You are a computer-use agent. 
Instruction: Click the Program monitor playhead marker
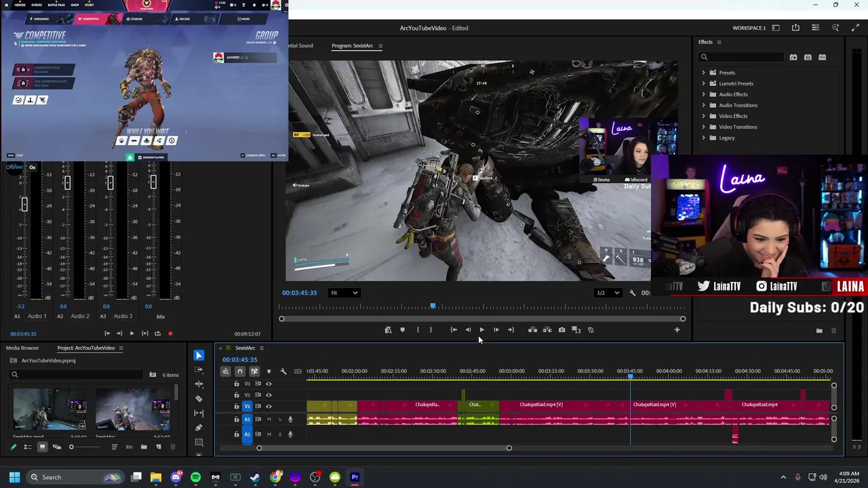tap(433, 307)
